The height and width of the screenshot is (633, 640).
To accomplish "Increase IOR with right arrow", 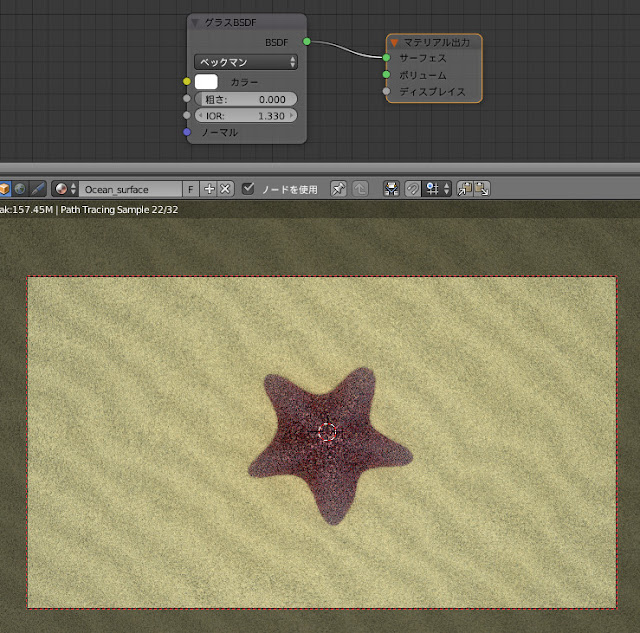I will (x=291, y=115).
